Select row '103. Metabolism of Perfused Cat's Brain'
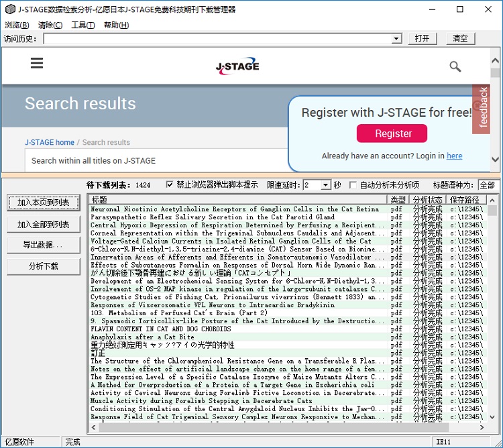 (x=288, y=313)
